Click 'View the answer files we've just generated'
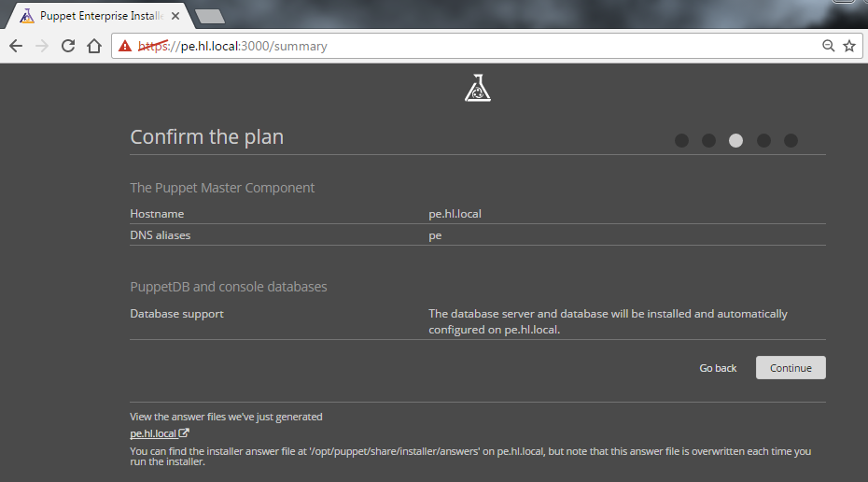This screenshot has height=482, width=868. pyautogui.click(x=226, y=417)
